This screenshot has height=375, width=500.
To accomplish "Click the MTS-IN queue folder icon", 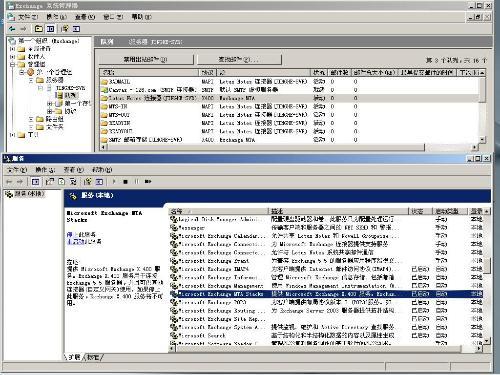I will point(104,107).
